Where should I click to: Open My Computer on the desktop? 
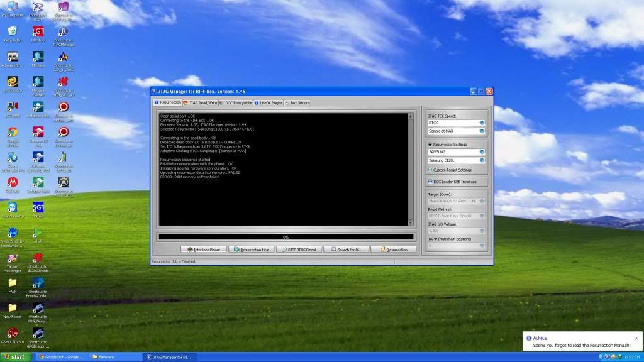(x=13, y=9)
